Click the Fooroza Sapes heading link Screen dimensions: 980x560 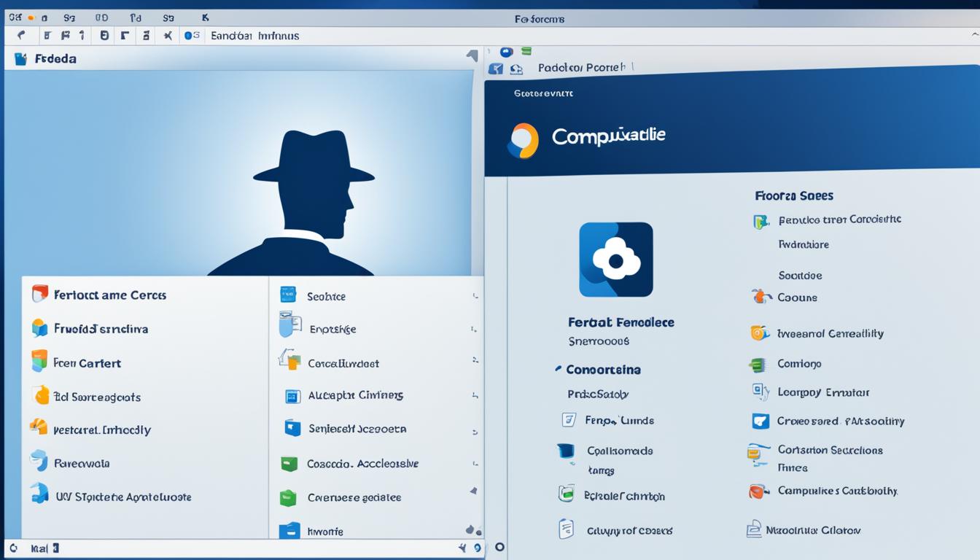(794, 195)
